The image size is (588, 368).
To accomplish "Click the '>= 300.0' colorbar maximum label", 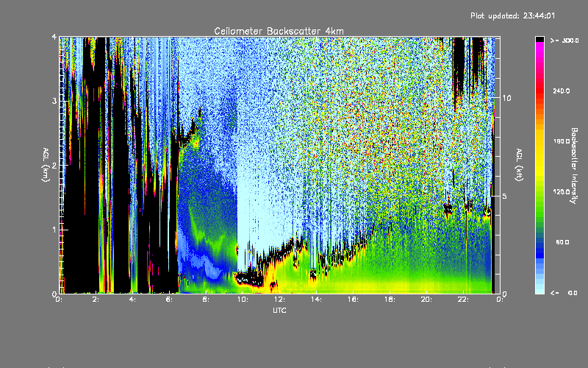I will click(564, 40).
